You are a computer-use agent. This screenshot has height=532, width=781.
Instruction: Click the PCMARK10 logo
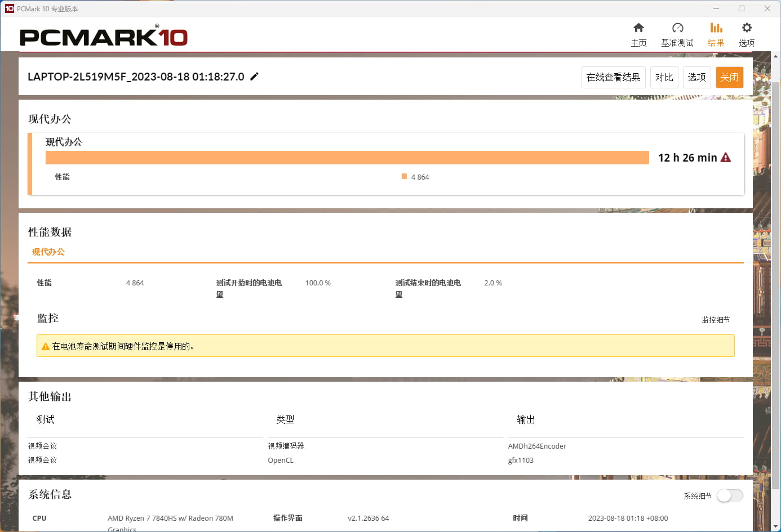tap(104, 37)
